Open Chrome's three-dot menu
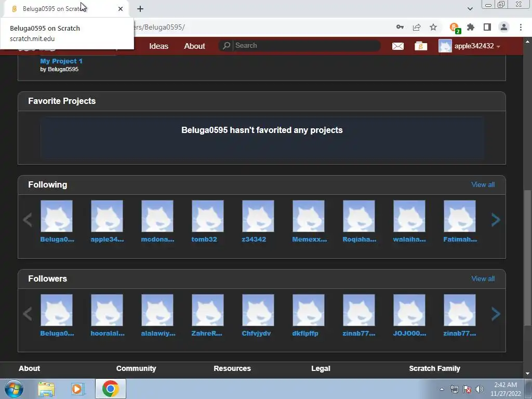The height and width of the screenshot is (399, 532). tap(521, 27)
